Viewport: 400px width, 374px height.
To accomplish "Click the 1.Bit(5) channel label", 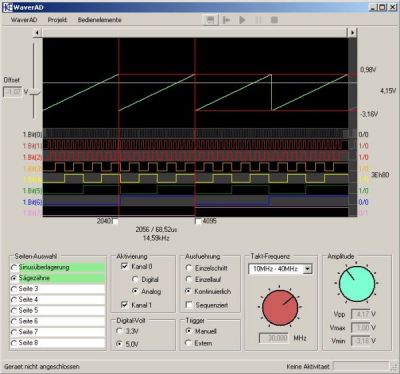I will point(32,191).
